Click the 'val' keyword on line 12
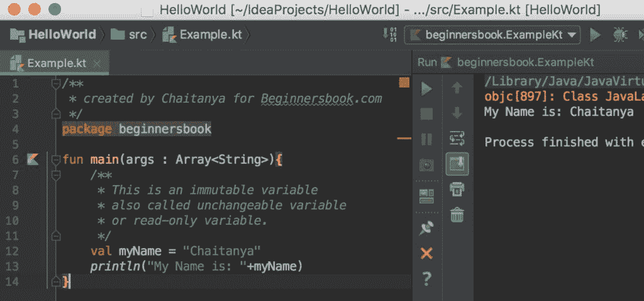The height and width of the screenshot is (301, 644). 101,251
